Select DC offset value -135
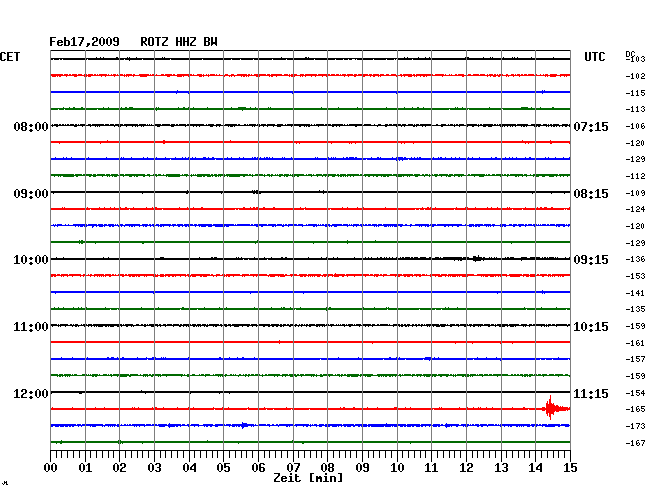The image size is (650, 494). [x=636, y=309]
